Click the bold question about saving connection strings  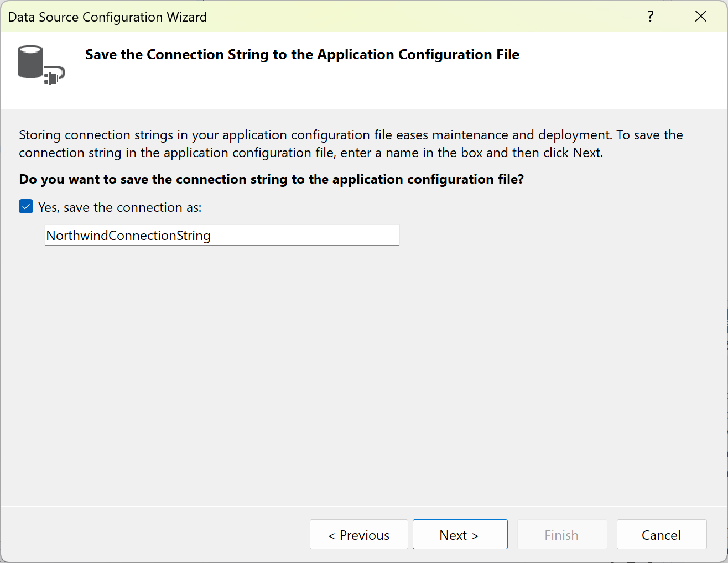click(x=272, y=179)
